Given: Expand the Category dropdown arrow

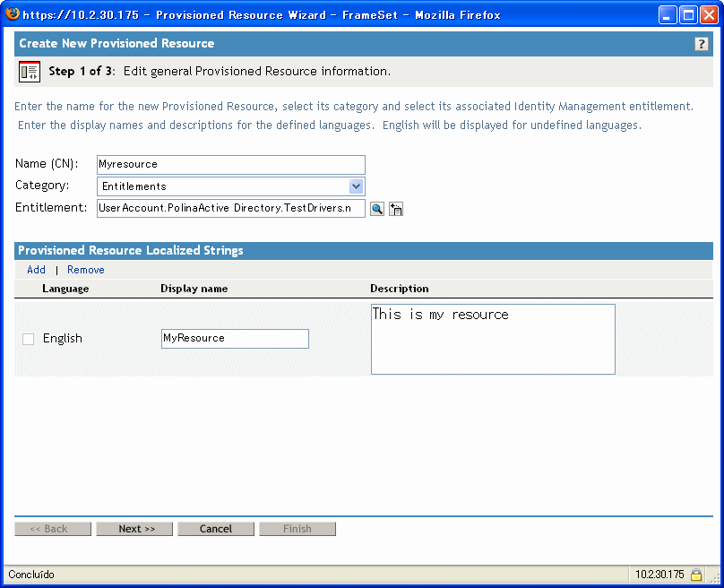Looking at the screenshot, I should pyautogui.click(x=356, y=186).
